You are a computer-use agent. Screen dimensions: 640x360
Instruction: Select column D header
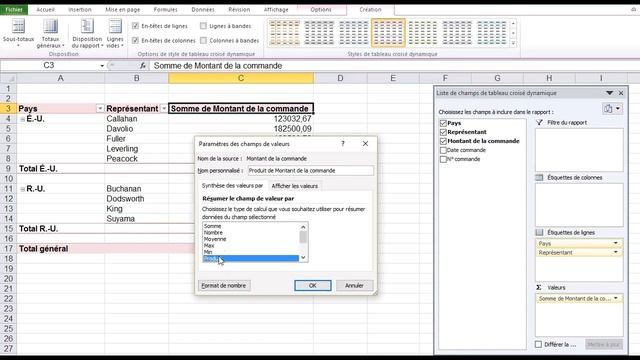click(340, 78)
